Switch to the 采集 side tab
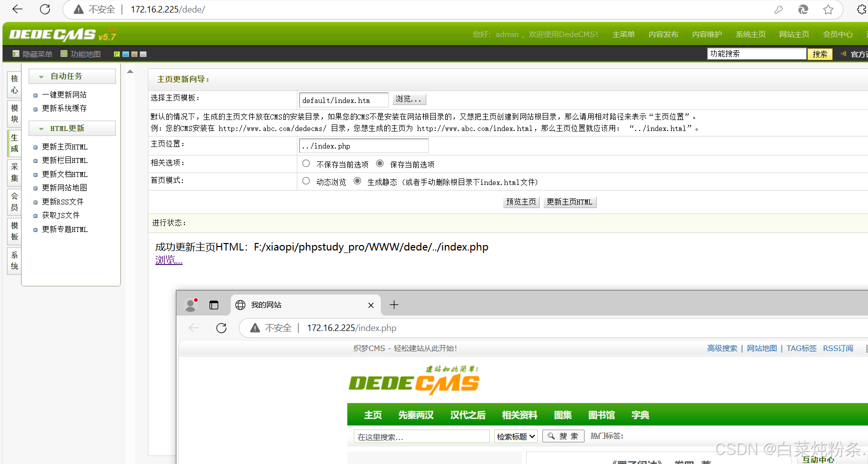Screen dimensions: 868x464 (x=14, y=172)
